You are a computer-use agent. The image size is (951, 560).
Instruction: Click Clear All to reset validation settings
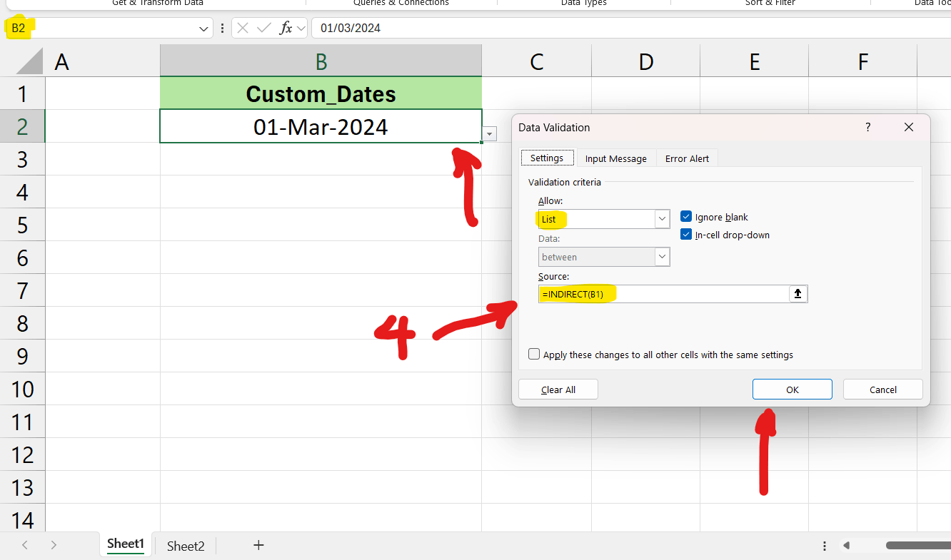click(558, 389)
